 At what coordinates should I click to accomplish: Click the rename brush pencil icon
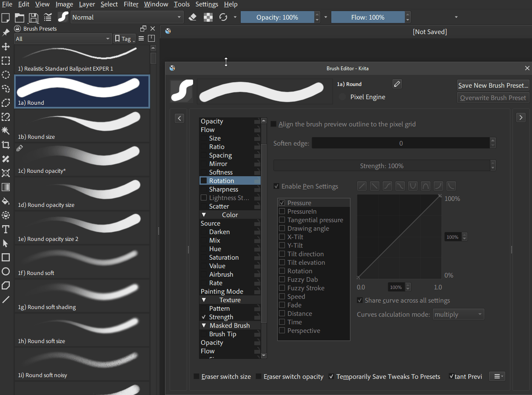coord(397,84)
